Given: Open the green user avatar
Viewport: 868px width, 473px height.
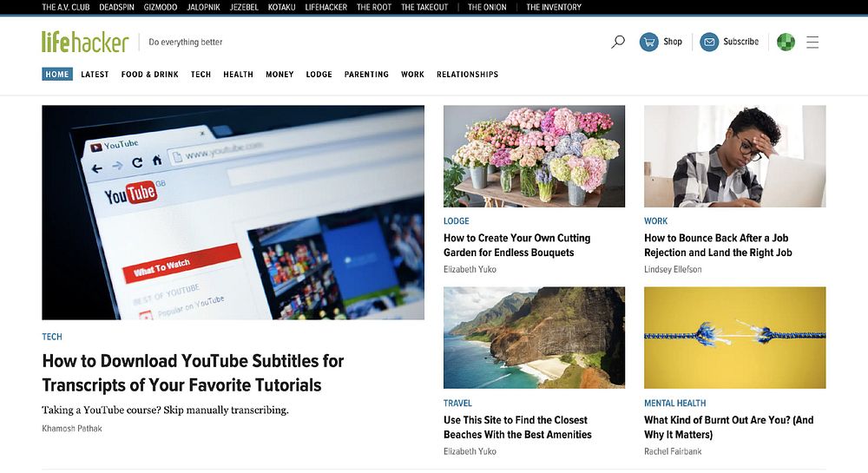Looking at the screenshot, I should 786,42.
